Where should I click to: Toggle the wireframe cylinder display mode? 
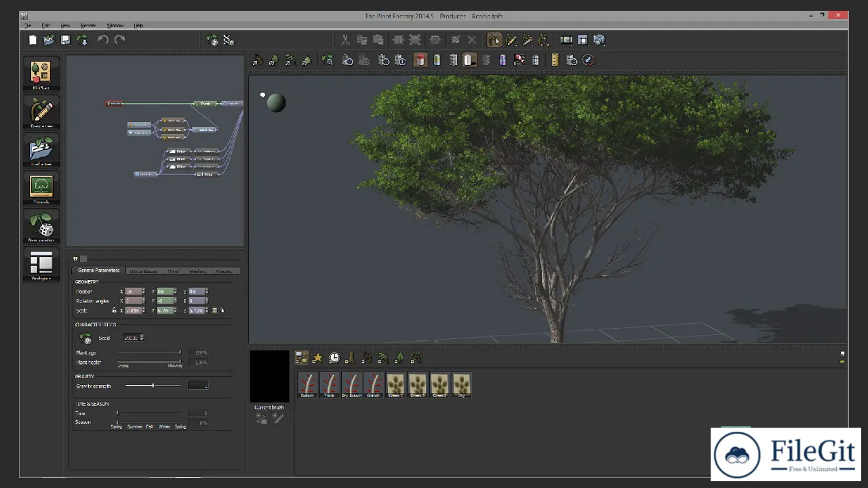tap(453, 60)
